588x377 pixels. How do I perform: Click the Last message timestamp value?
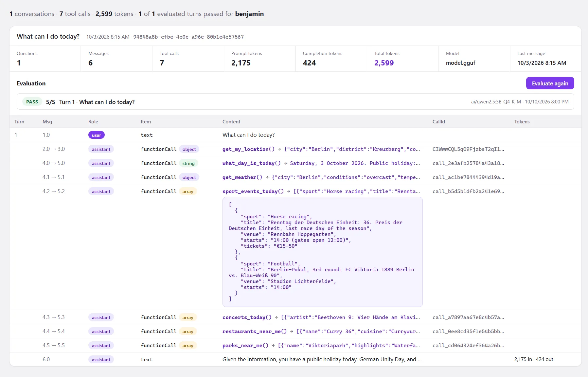pyautogui.click(x=542, y=63)
